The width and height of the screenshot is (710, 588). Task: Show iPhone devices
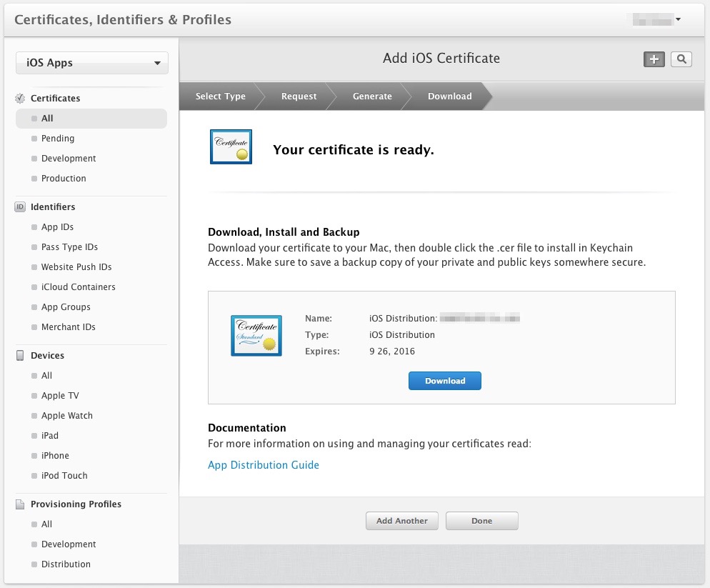tap(55, 456)
